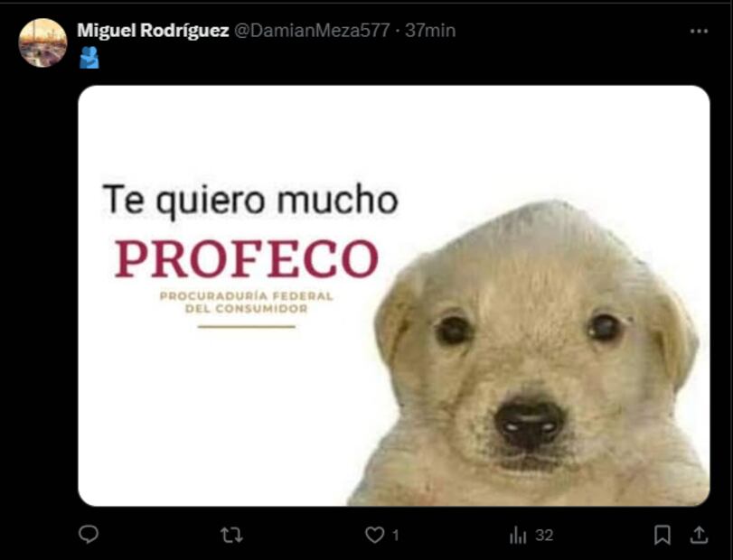This screenshot has width=733, height=560.
Task: Click the Miguel Rodríguez display name
Action: pos(153,31)
